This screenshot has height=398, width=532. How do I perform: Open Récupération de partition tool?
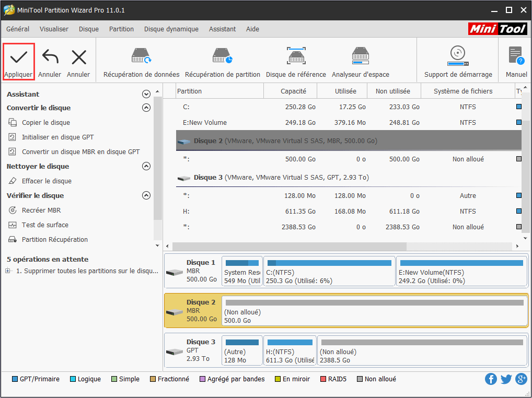pos(223,63)
